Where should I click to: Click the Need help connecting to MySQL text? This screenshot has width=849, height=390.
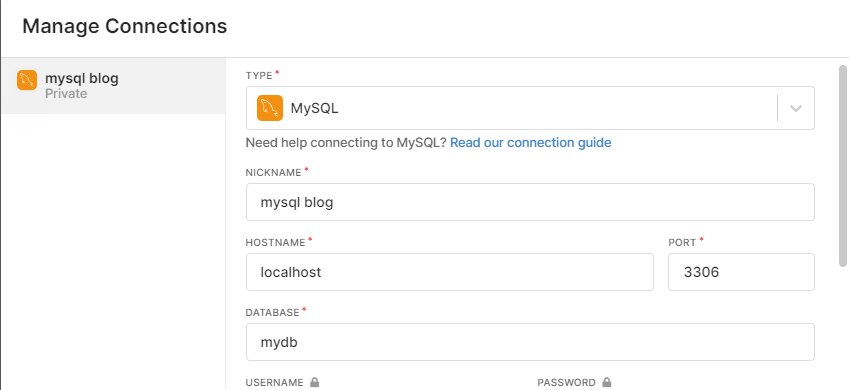[x=346, y=142]
